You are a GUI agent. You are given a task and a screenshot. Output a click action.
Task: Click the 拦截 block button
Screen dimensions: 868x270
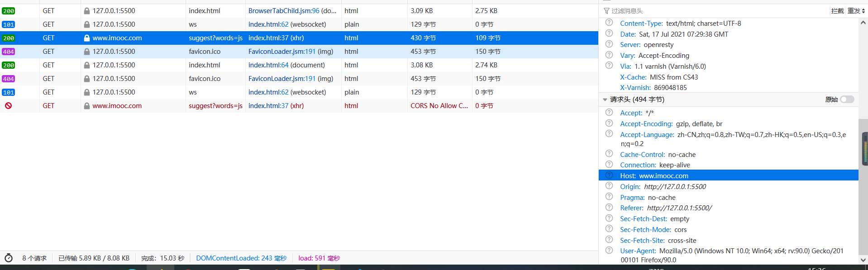point(837,11)
